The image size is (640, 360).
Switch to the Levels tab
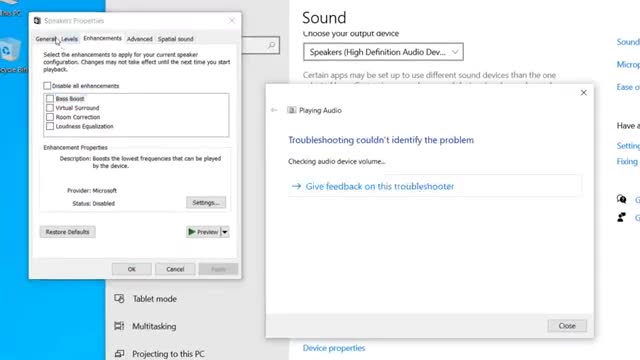coord(69,39)
